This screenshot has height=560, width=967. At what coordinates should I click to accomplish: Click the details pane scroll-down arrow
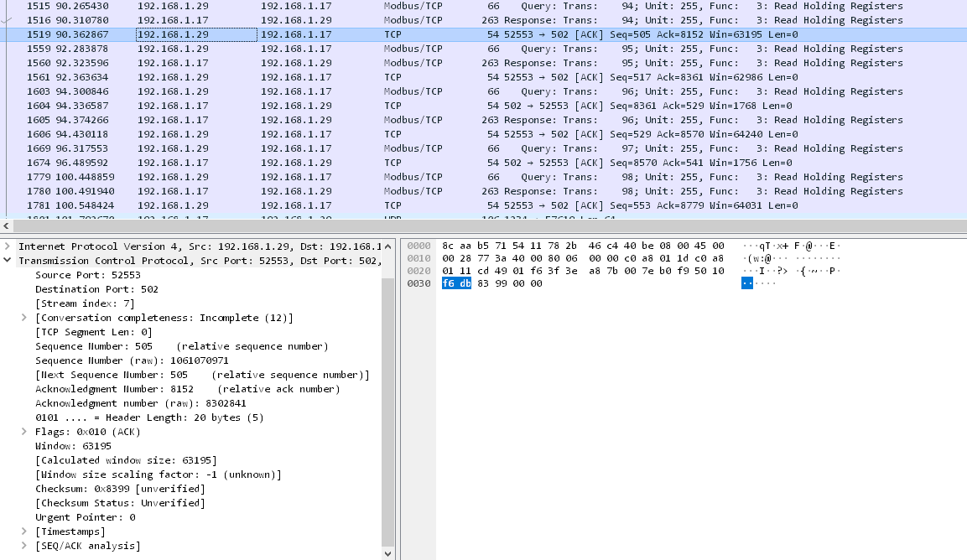(x=387, y=553)
